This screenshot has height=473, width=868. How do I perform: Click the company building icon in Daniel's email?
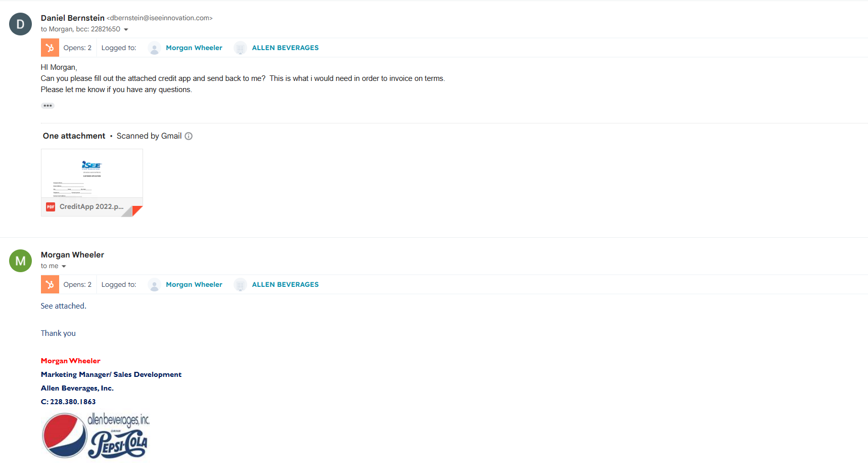[240, 48]
